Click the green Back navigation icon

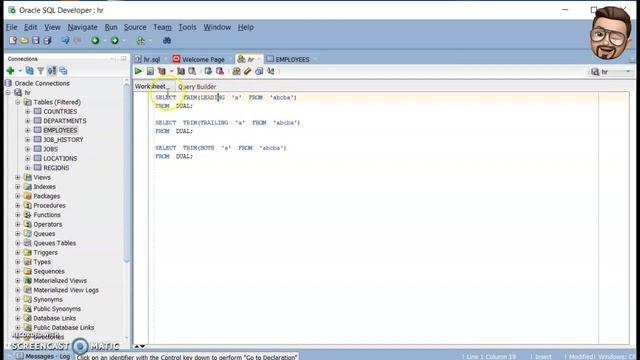(95, 40)
